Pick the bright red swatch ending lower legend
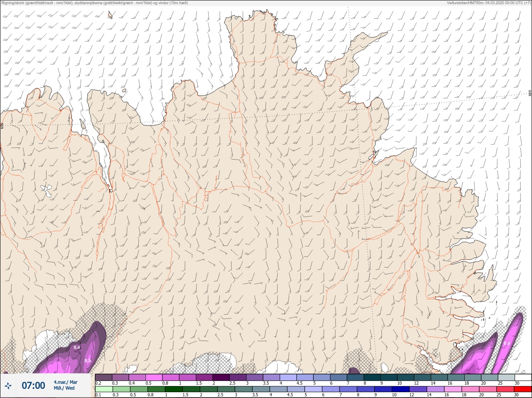The height and width of the screenshot is (398, 532). [x=523, y=389]
